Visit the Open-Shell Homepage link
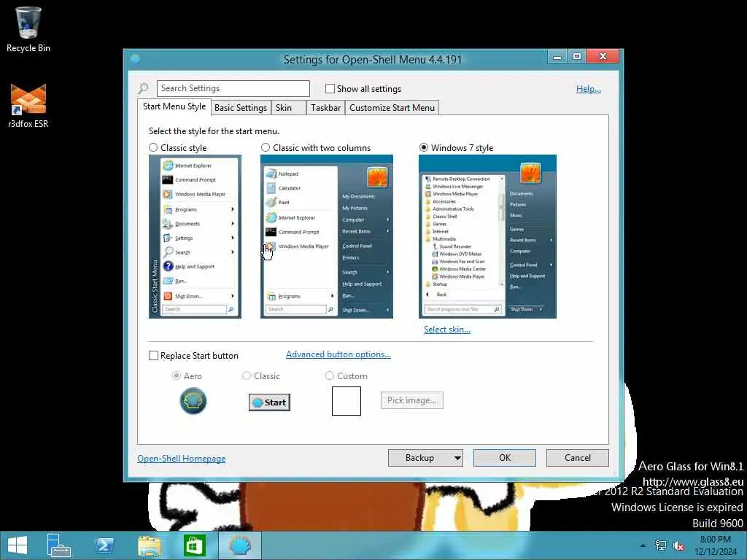Image resolution: width=747 pixels, height=560 pixels. pyautogui.click(x=182, y=459)
